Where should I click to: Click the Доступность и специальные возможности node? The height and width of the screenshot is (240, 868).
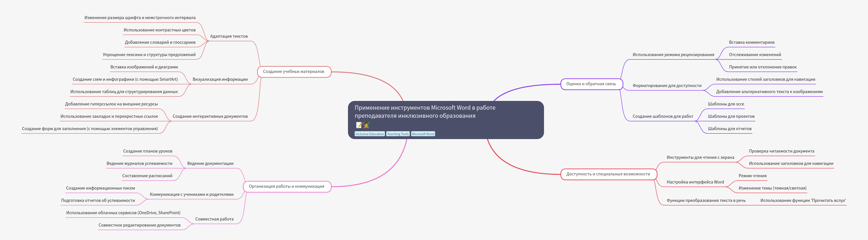pos(608,174)
